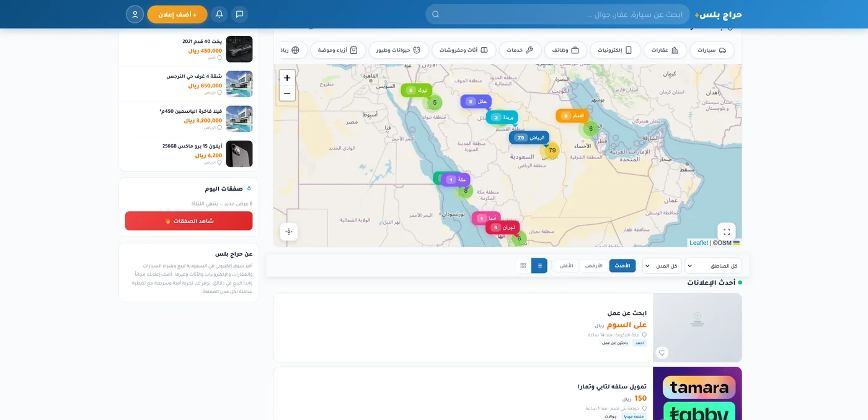Open the notifications bell

[x=219, y=14]
